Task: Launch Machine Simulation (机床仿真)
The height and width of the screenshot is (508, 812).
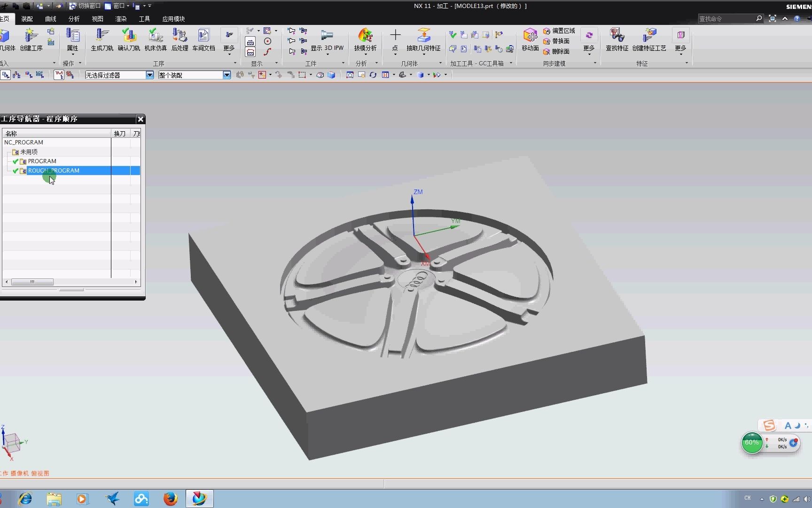Action: pyautogui.click(x=156, y=40)
